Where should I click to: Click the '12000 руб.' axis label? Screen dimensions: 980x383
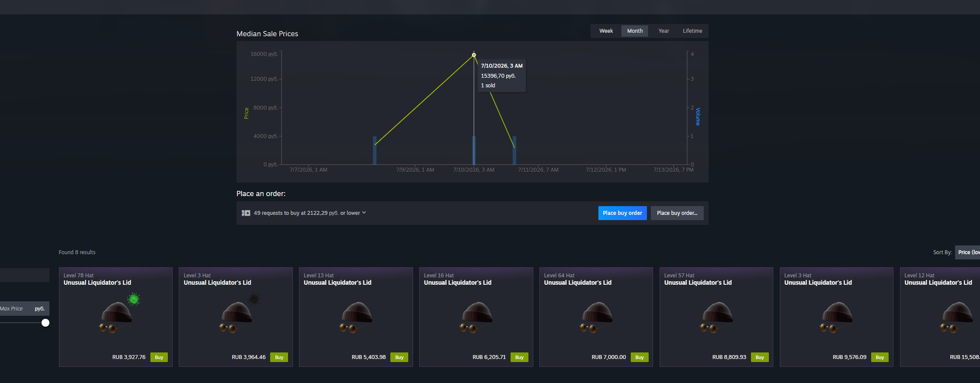pyautogui.click(x=264, y=79)
